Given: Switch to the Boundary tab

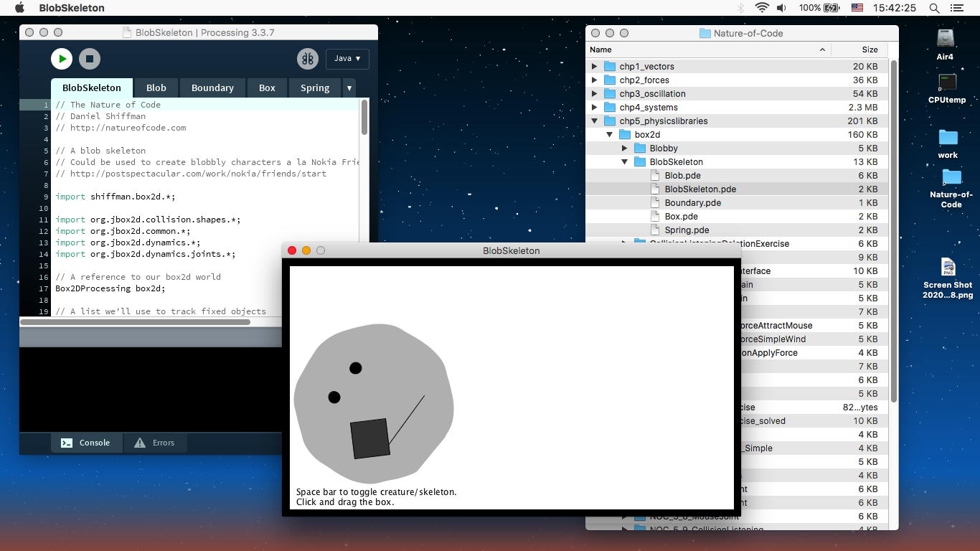Looking at the screenshot, I should coord(212,88).
